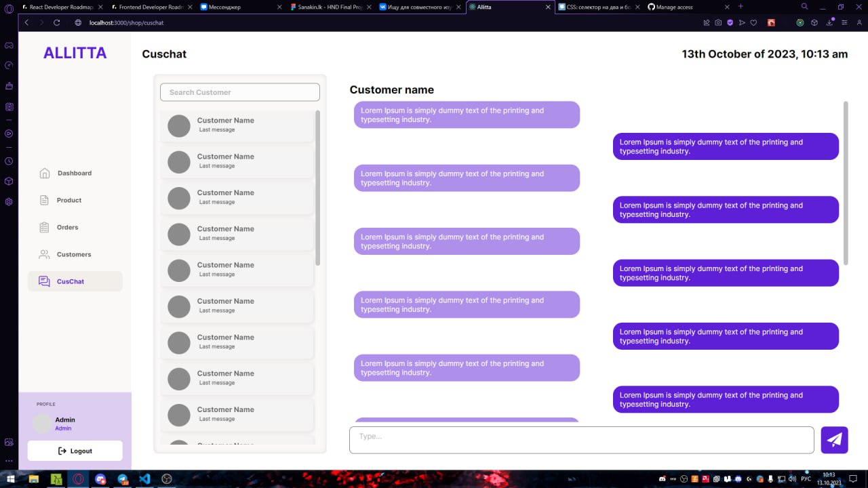Screen dimensions: 868x488
Task: Click the Type... message input
Action: 581,440
